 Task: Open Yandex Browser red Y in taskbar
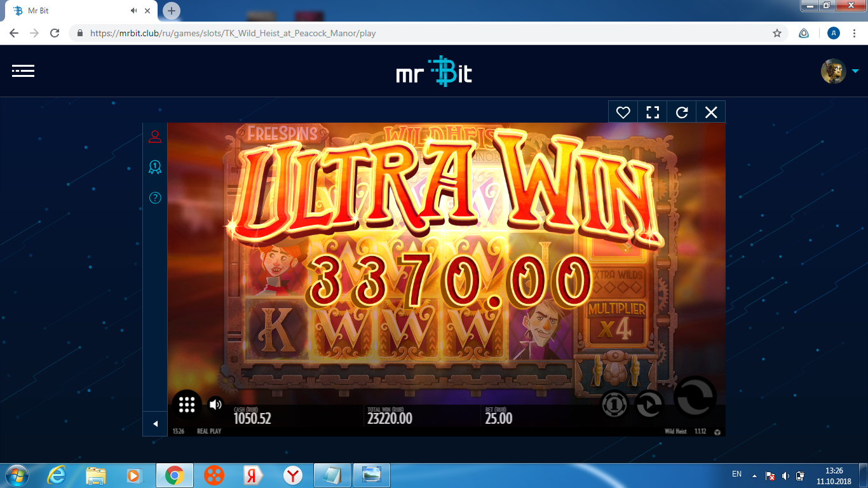coord(293,475)
